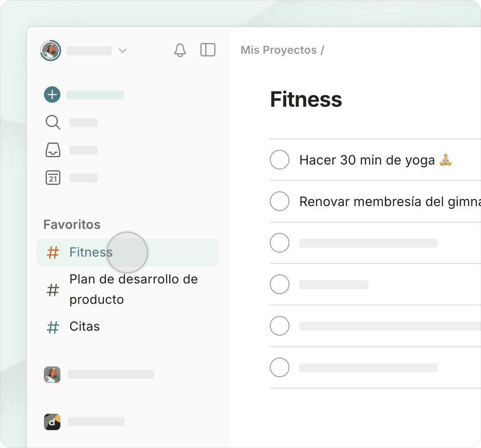Open the Citas project
Image resolution: width=481 pixels, height=448 pixels.
click(x=85, y=327)
